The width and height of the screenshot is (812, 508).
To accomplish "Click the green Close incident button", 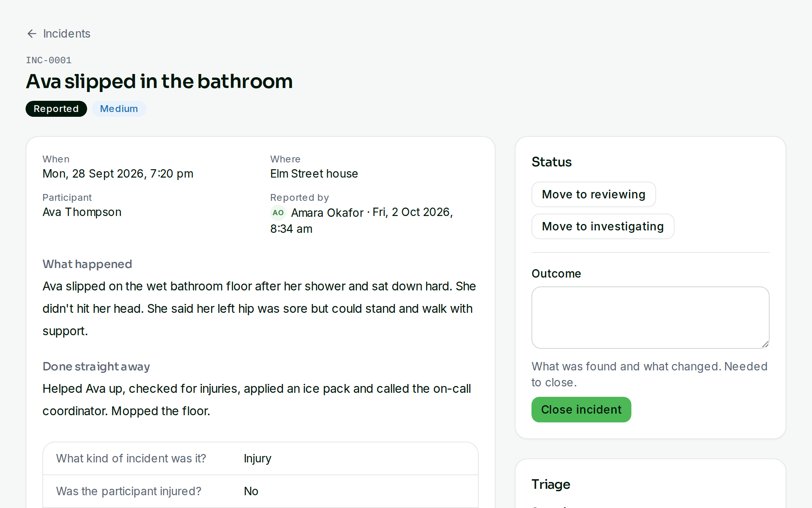I will click(x=581, y=410).
